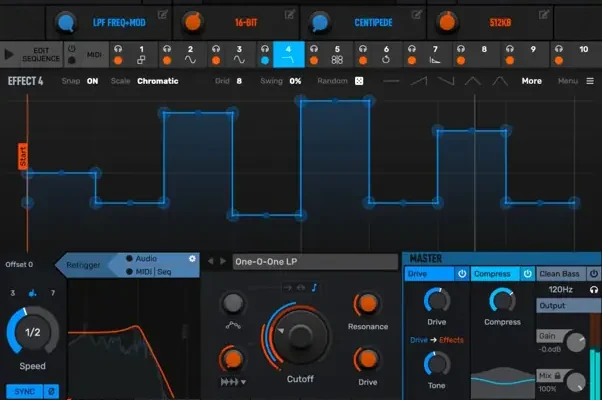Toggle the Drive power button
Image resolution: width=602 pixels, height=400 pixels.
pyautogui.click(x=462, y=273)
